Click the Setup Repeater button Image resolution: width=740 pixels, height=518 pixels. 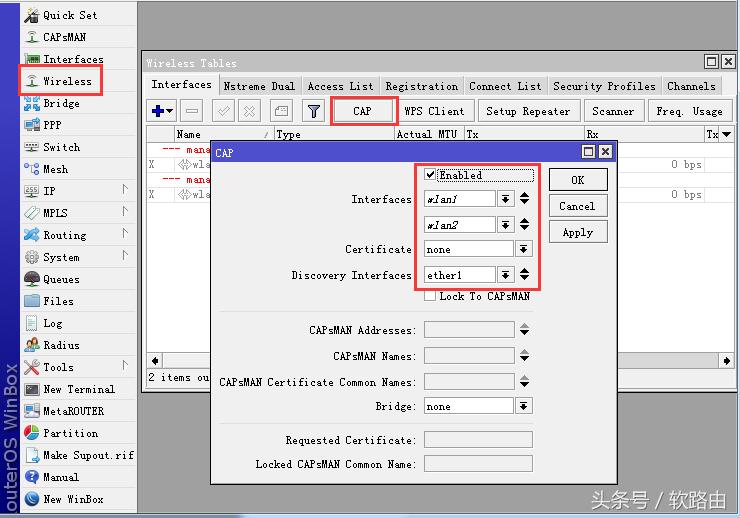[528, 111]
